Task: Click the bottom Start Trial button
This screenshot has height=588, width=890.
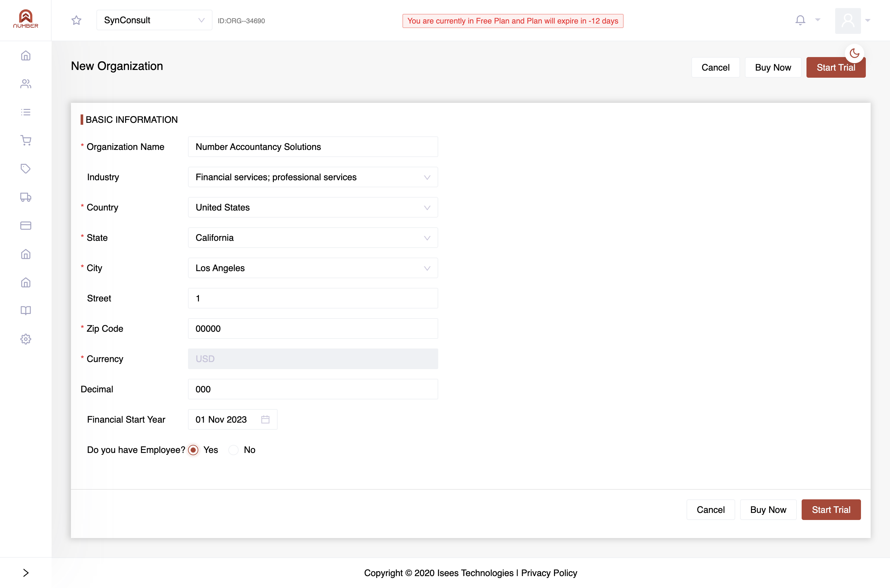Action: [x=831, y=510]
